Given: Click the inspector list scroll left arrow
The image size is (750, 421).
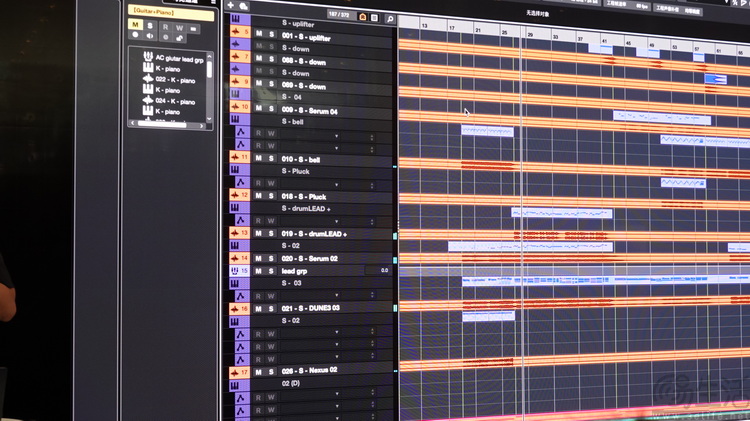Looking at the screenshot, I should pos(133,123).
